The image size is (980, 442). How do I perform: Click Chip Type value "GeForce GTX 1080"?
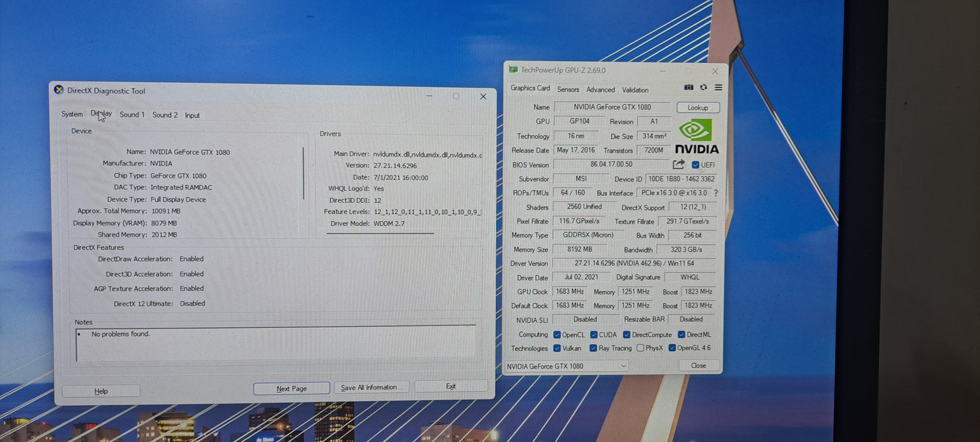click(179, 176)
